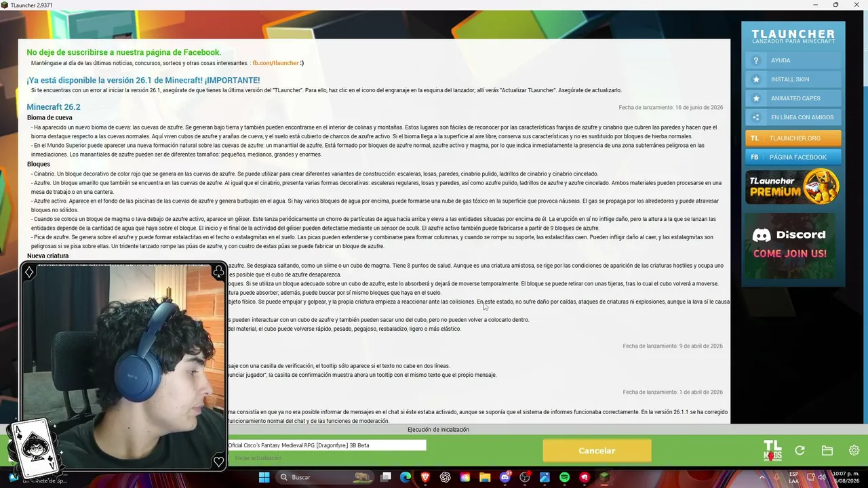Click the Minecraft 26.2 heading
This screenshot has width=868, height=488.
54,107
